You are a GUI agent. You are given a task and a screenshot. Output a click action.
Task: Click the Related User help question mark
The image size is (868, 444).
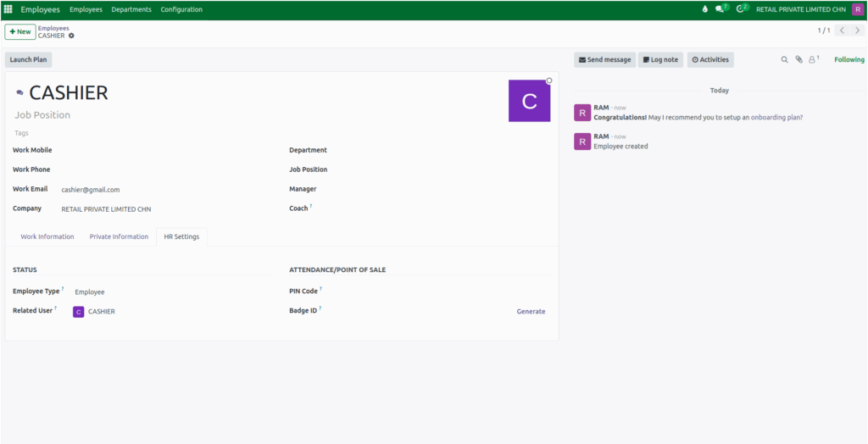click(x=55, y=308)
